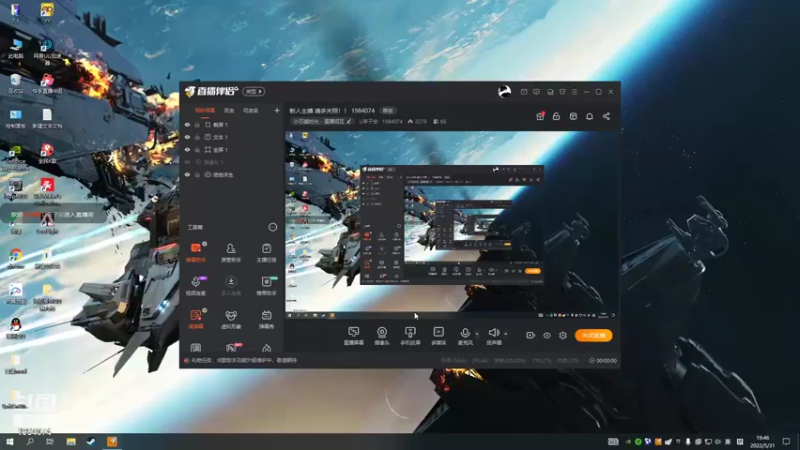The image size is (800, 450).
Task: Click the category tag below the room title
Action: [x=323, y=121]
